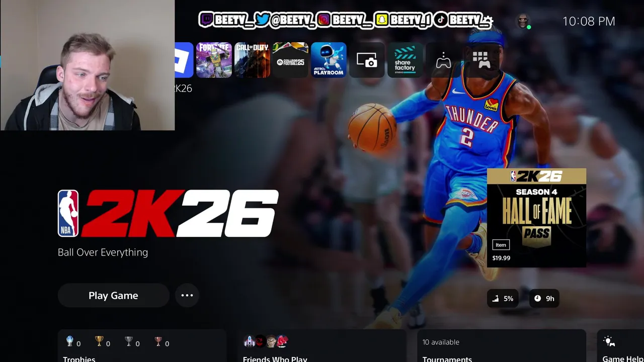Open the Game Library grid icon
This screenshot has width=644, height=362.
point(481,60)
